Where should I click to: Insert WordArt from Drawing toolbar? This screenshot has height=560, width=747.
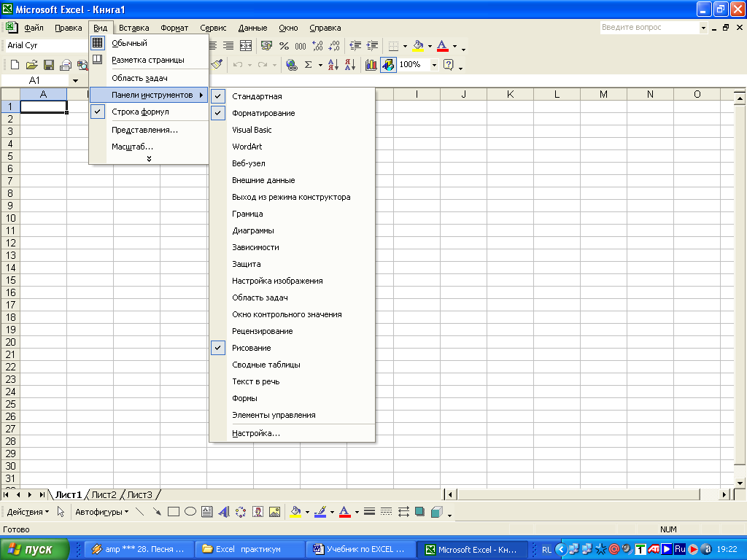(223, 512)
